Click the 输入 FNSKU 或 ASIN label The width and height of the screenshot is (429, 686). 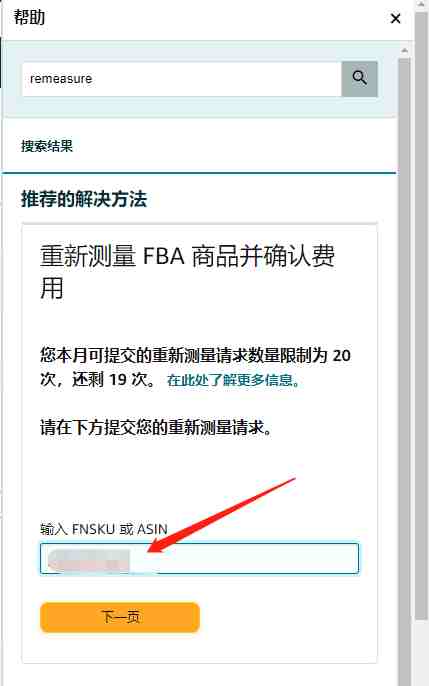pyautogui.click(x=104, y=529)
